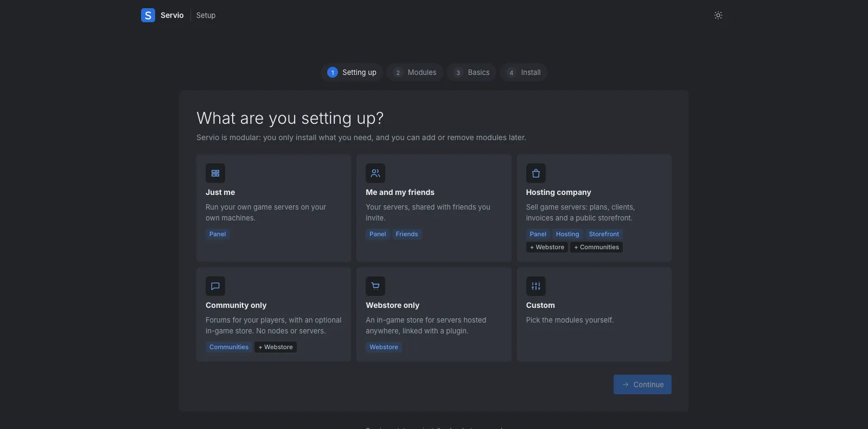The height and width of the screenshot is (429, 868).
Task: Click 'Pick the modules yourself.' description
Action: [570, 320]
